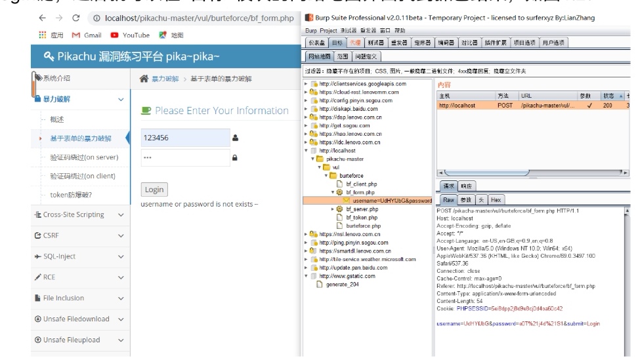The image size is (640, 364).
Task: Select the bf_form.php gear node
Action: pos(339,192)
